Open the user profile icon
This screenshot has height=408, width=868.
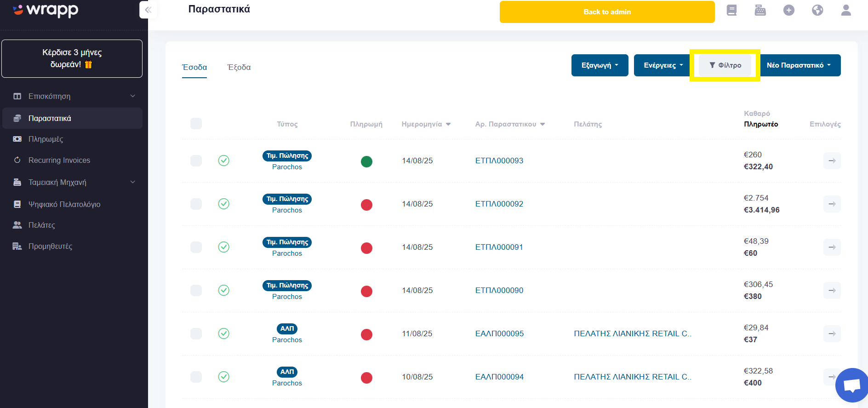(x=846, y=10)
